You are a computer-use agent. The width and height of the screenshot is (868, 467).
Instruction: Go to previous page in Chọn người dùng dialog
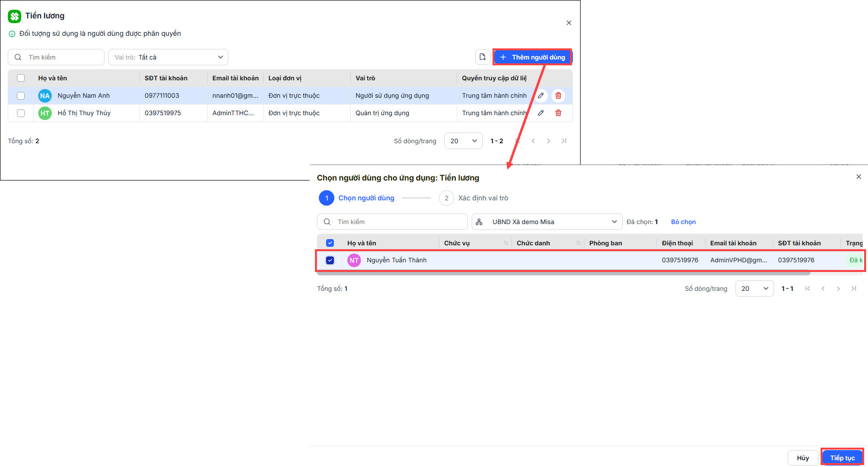(x=823, y=288)
